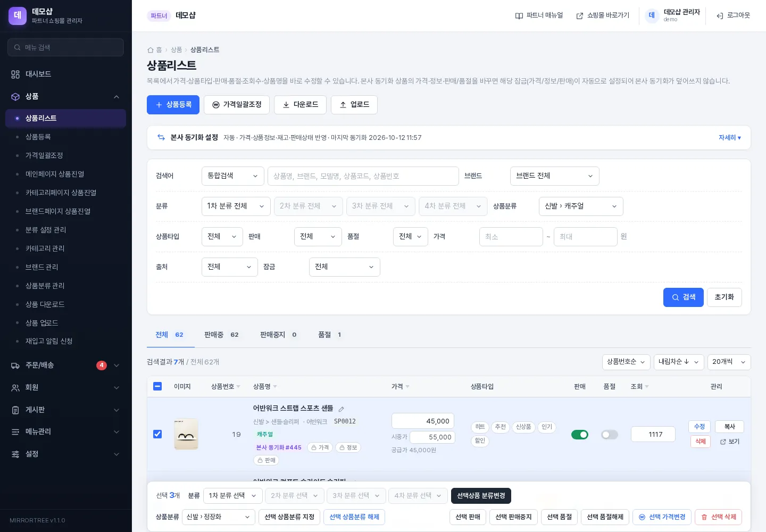Click the 초기화 button
Screen dimensions: 766x532
point(725,297)
